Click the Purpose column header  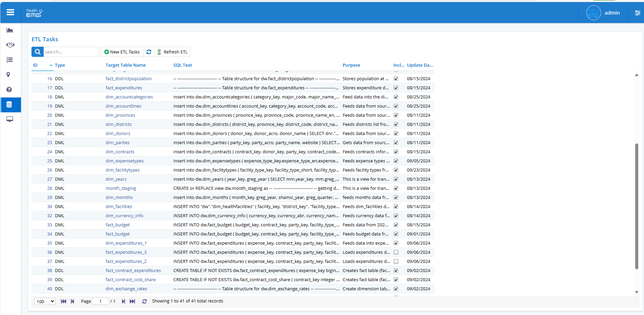tap(351, 65)
